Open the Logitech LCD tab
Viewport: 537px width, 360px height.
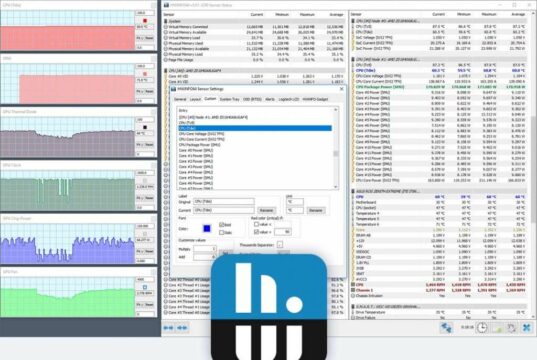[x=289, y=99]
